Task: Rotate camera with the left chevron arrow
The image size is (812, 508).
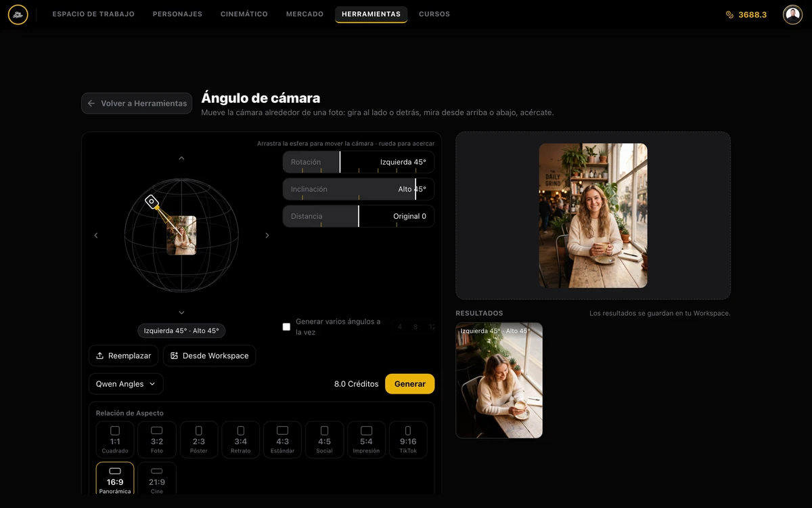Action: pyautogui.click(x=96, y=235)
